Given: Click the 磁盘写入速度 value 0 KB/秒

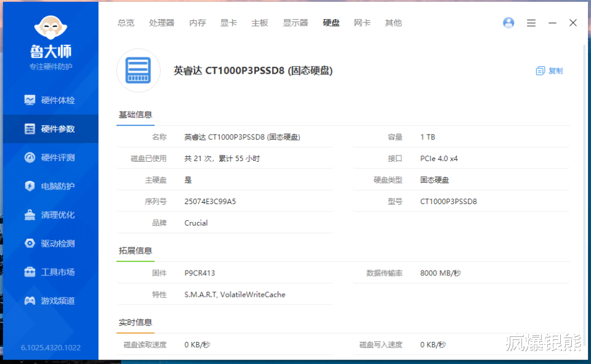Looking at the screenshot, I should 433,344.
